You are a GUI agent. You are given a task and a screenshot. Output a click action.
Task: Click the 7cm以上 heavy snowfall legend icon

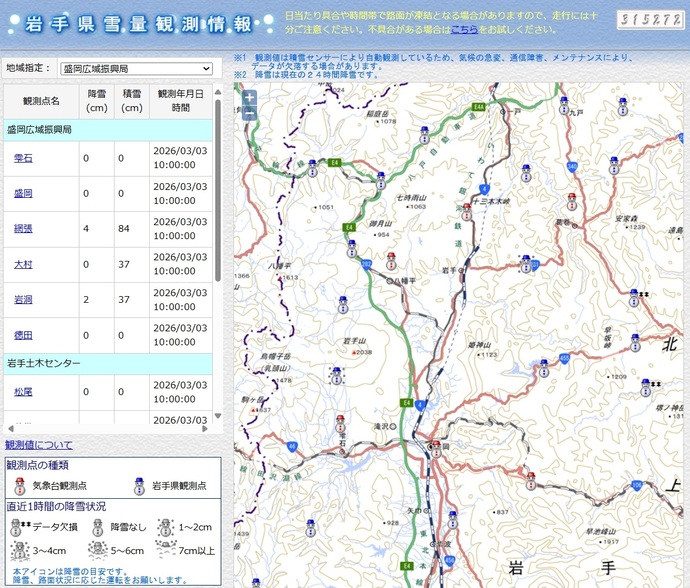165,549
